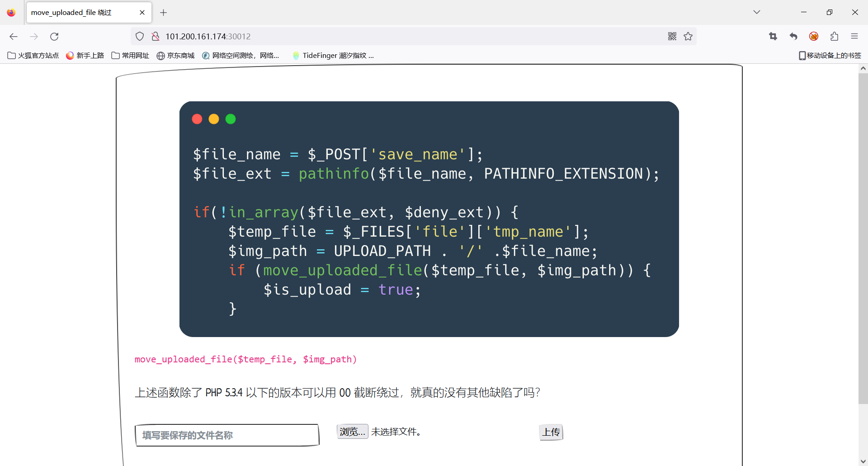The height and width of the screenshot is (466, 868).
Task: Click the PHP 5.3.4 description sentence
Action: [337, 392]
